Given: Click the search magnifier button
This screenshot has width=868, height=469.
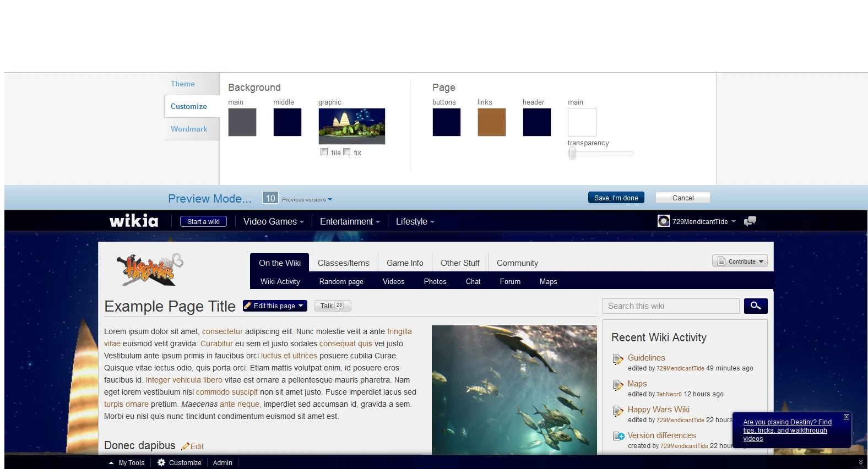Looking at the screenshot, I should [755, 306].
